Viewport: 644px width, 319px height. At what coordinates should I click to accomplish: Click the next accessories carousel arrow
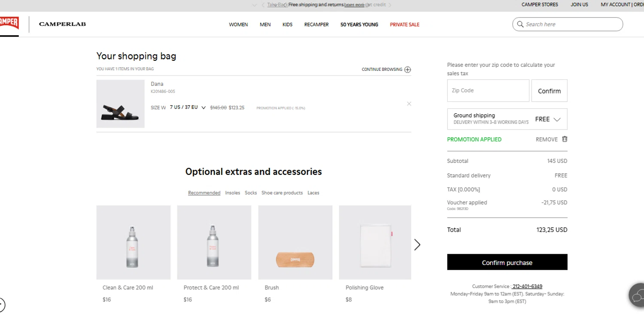pos(417,244)
